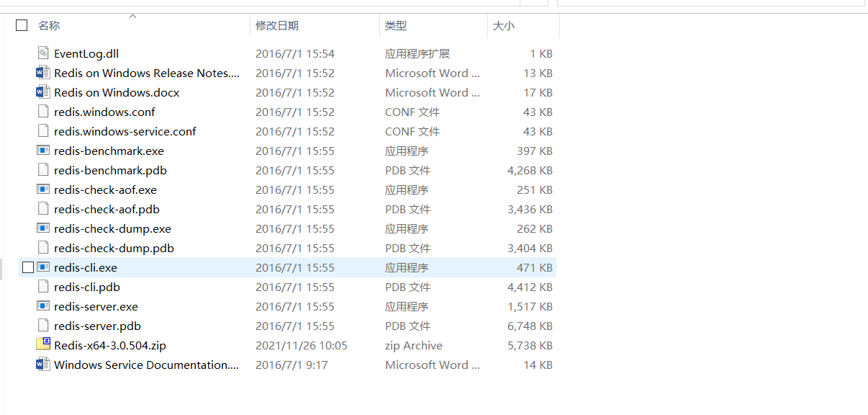Click the 5,738 KB size value
868x415 pixels.
coord(530,345)
